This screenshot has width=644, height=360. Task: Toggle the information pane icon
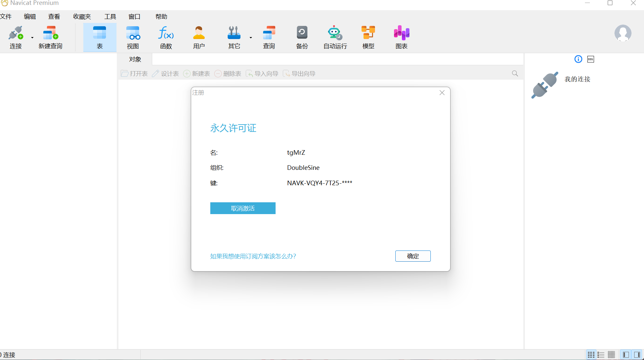pyautogui.click(x=578, y=59)
